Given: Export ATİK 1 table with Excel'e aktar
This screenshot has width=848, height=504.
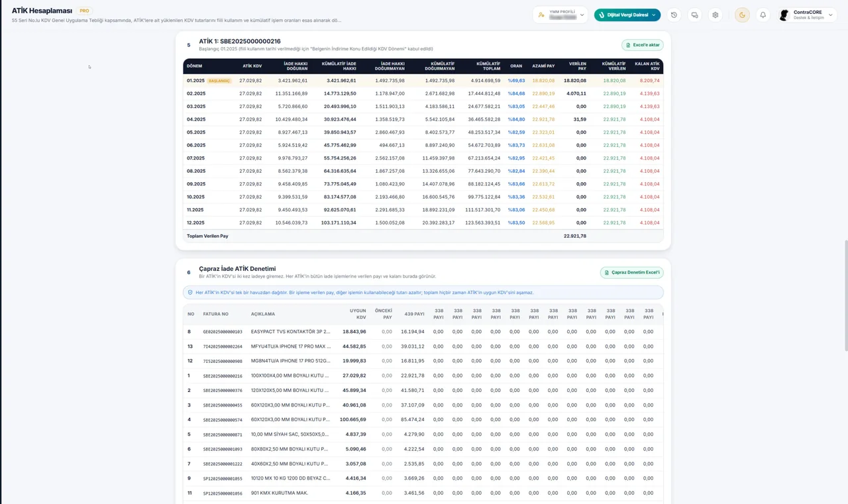Looking at the screenshot, I should pyautogui.click(x=642, y=45).
